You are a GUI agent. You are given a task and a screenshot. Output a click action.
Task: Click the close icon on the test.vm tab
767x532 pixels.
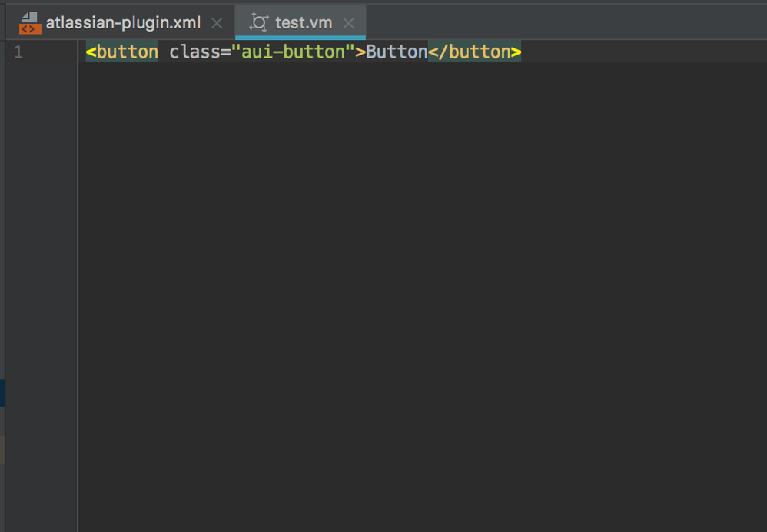pos(348,23)
